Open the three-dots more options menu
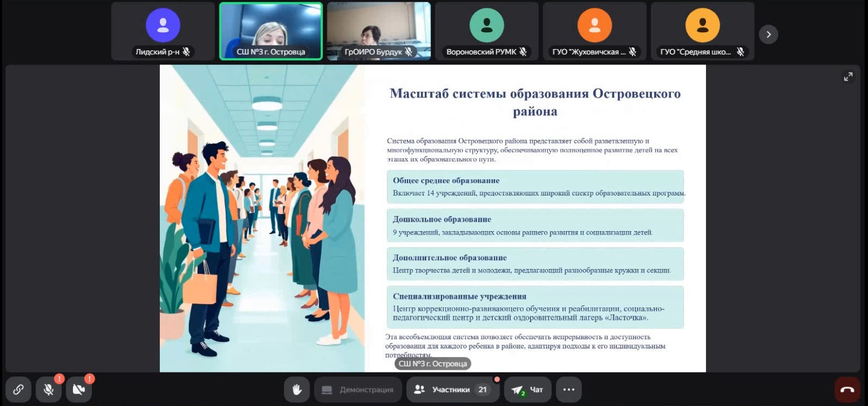This screenshot has height=406, width=868. tap(568, 389)
